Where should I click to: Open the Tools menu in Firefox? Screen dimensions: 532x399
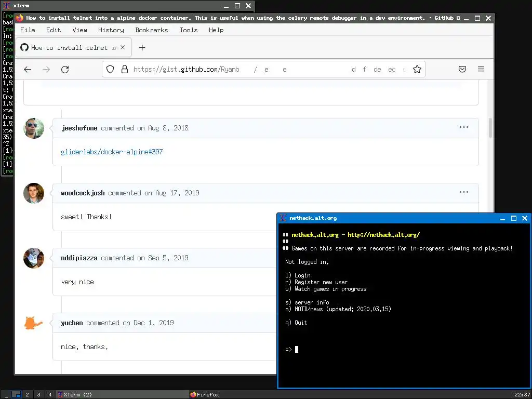click(188, 30)
